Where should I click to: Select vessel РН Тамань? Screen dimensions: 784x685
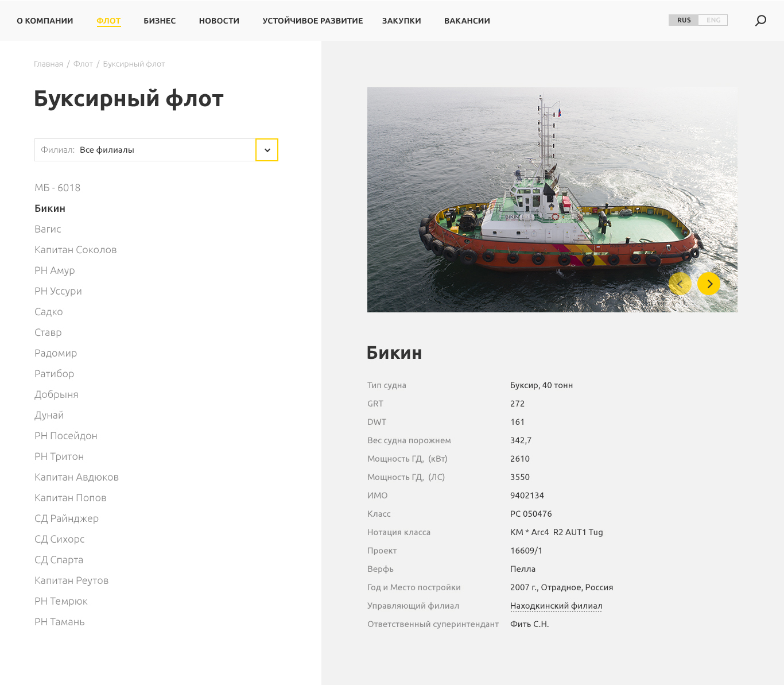click(59, 622)
